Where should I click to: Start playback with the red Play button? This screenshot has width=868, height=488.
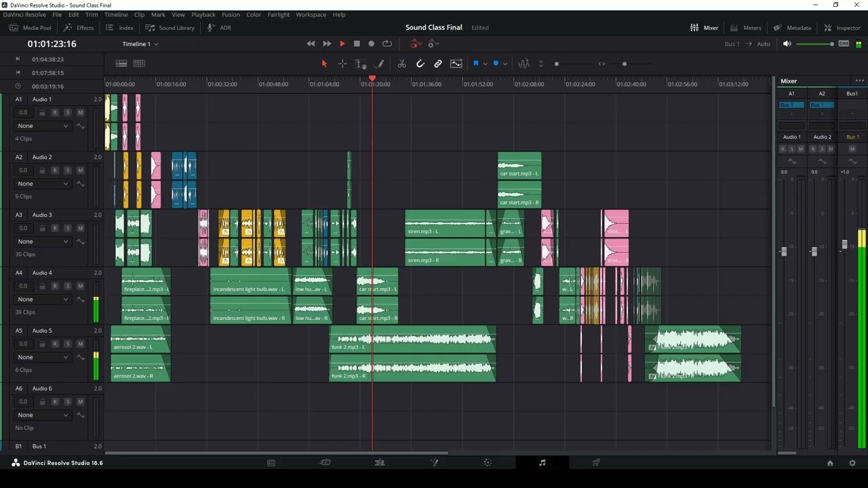(x=342, y=44)
